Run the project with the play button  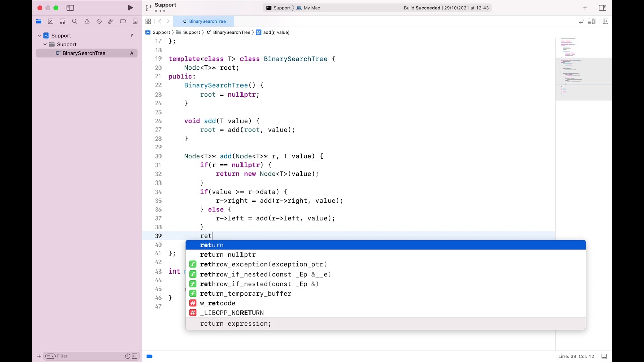(x=130, y=8)
